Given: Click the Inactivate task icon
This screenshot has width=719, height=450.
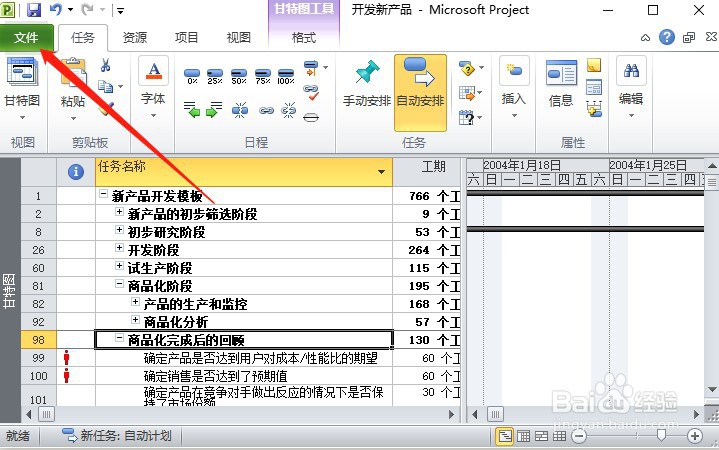Looking at the screenshot, I should coord(311,117).
